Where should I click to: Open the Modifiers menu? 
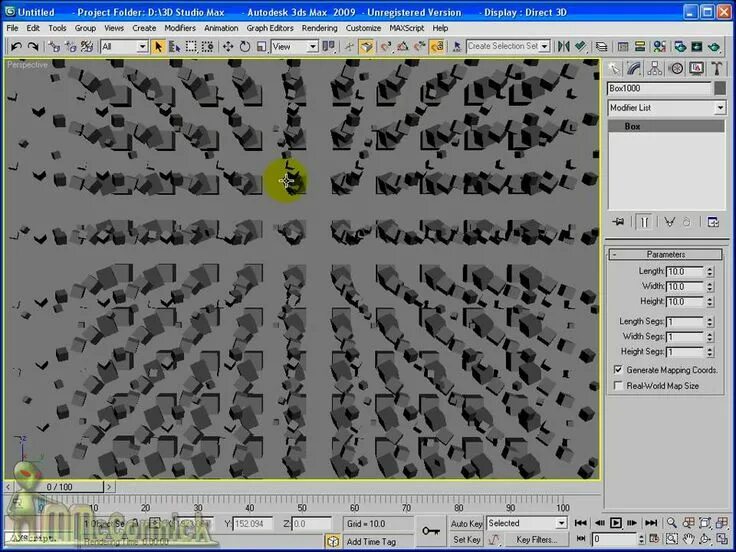tap(180, 28)
